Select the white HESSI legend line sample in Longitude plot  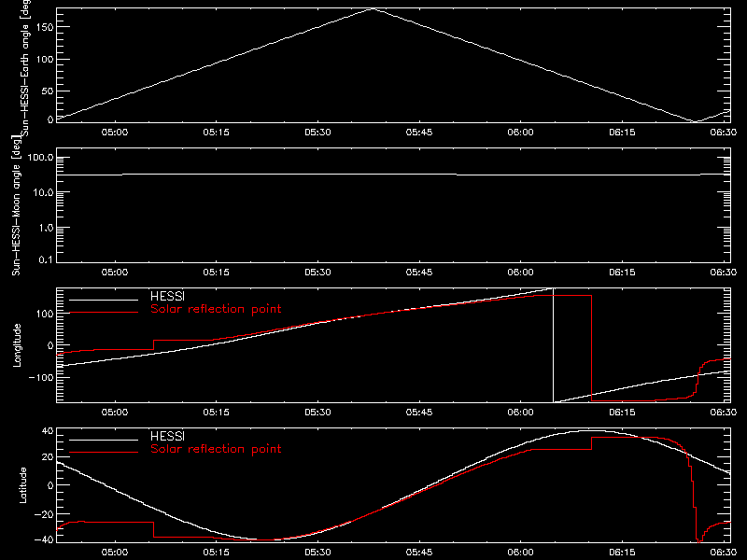point(104,300)
